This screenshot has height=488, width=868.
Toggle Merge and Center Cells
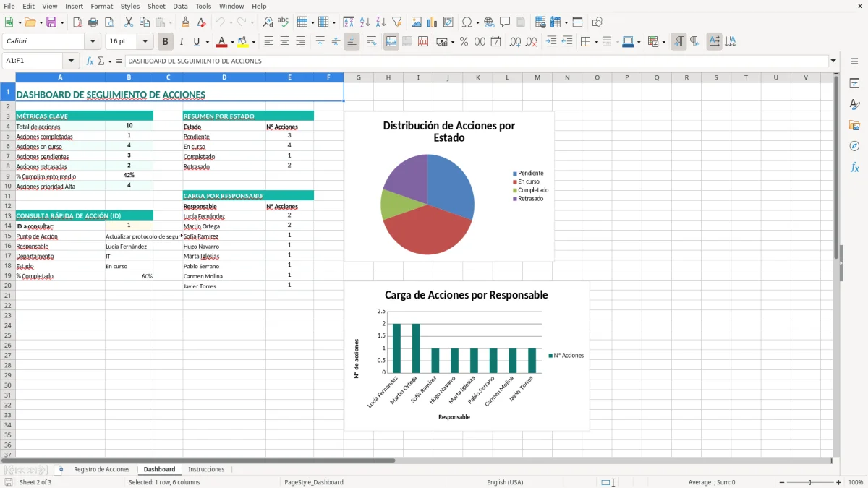(x=391, y=42)
